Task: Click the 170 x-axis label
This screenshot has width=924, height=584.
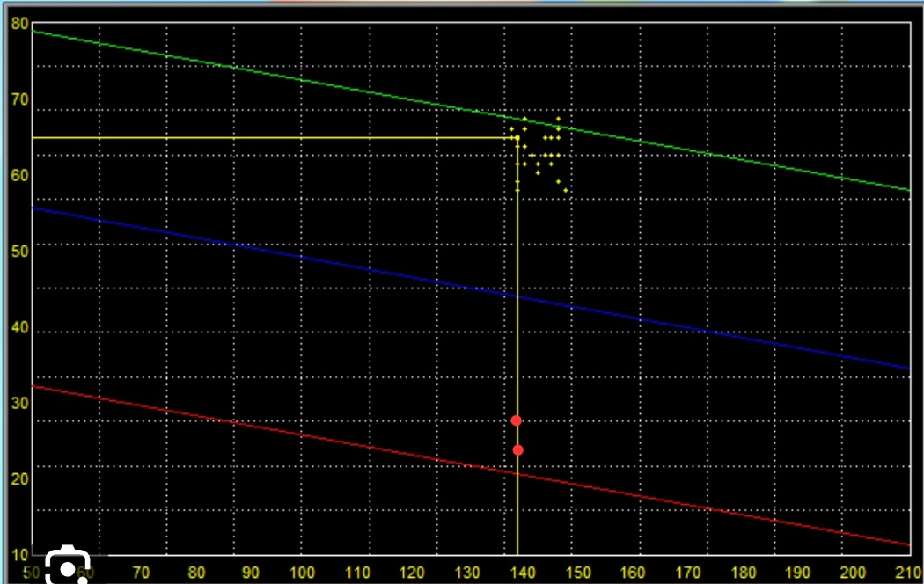Action: (x=684, y=573)
